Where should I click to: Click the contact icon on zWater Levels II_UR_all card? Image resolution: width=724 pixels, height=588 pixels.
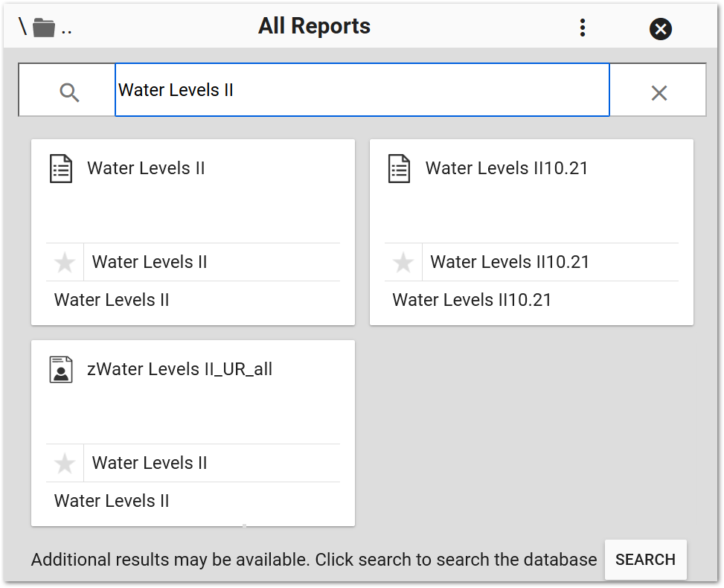[61, 369]
